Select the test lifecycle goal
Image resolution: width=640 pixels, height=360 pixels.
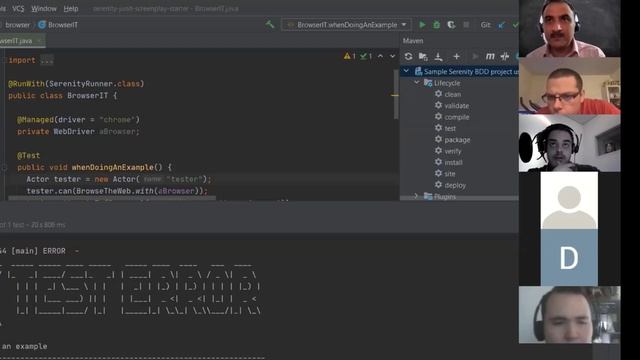tap(450, 129)
